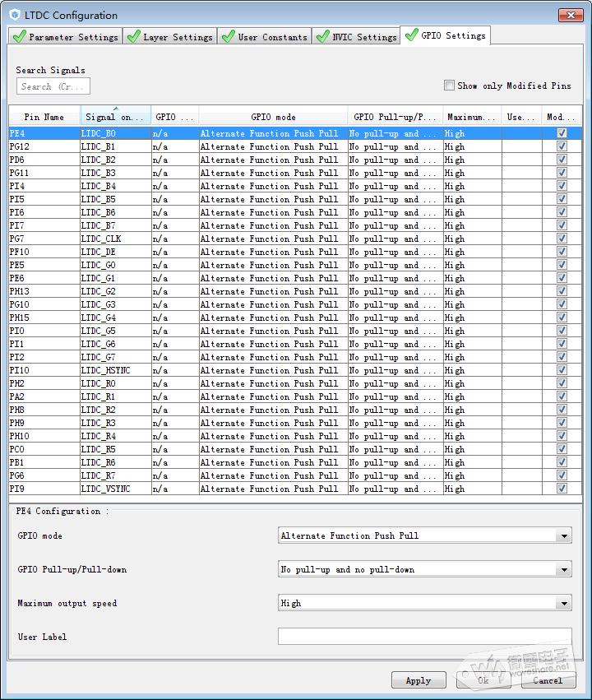Enable Show only Modified Pins checkbox

click(449, 86)
